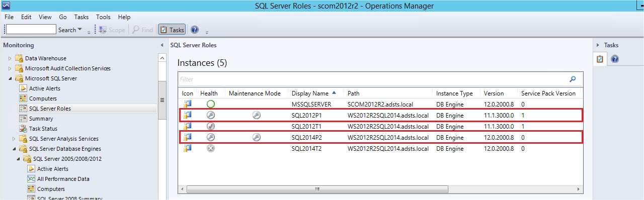The height and width of the screenshot is (200, 644).
Task: Open Computers under SQL Server 2005/2008/2012
Action: click(51, 189)
